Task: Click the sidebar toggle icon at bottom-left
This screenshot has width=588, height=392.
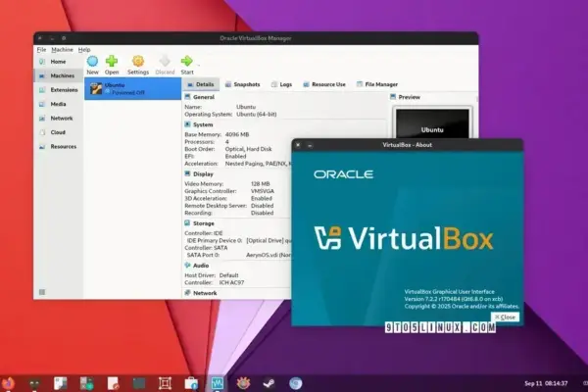Action: coord(42,292)
